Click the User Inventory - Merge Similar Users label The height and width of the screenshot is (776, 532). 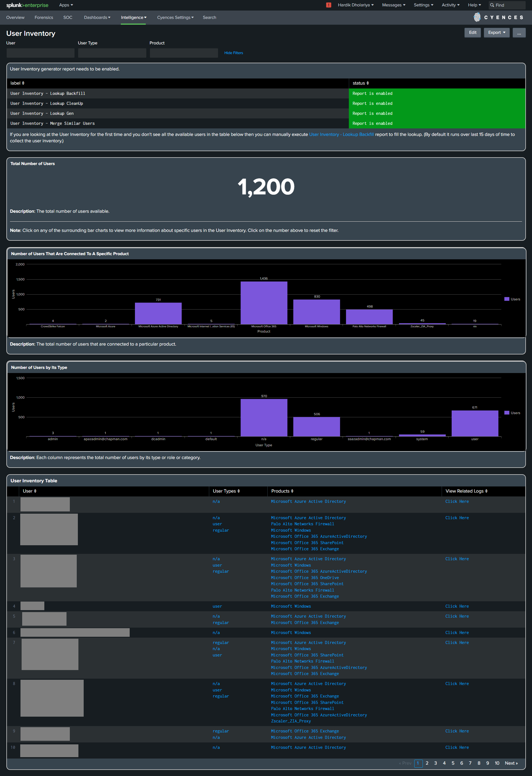click(x=52, y=123)
